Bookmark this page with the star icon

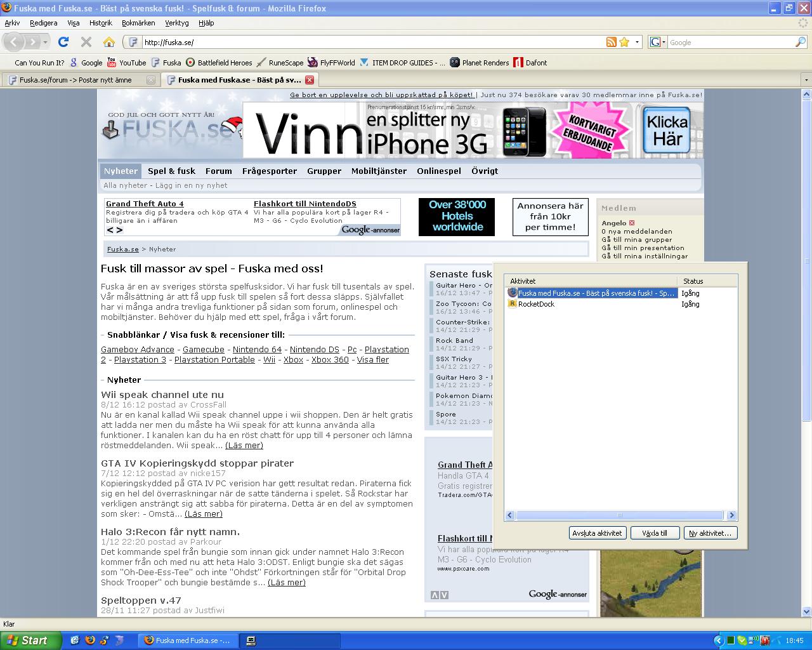point(624,42)
